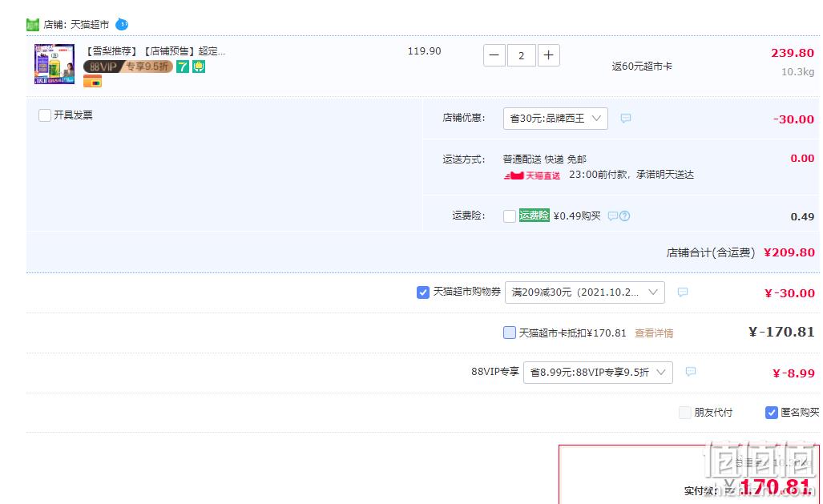Viewport: 823px width, 504px height.
Task: Uncheck the 匿名购买 checkbox
Action: pyautogui.click(x=772, y=412)
